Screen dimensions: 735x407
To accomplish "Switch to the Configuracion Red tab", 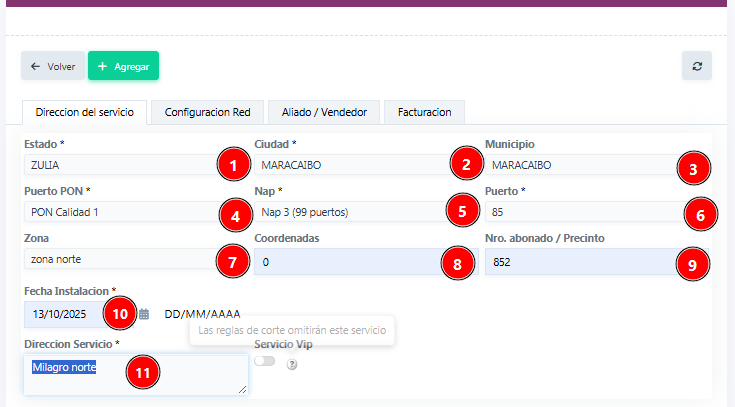I will 207,112.
